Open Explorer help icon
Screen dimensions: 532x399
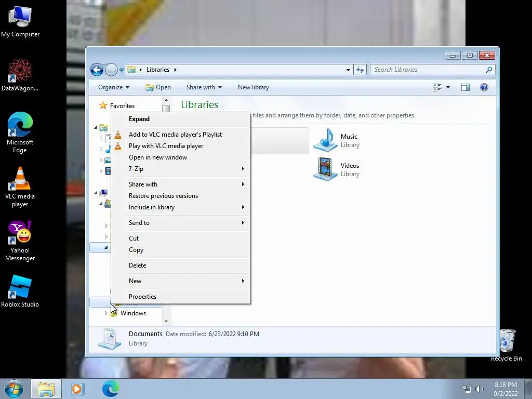point(484,87)
